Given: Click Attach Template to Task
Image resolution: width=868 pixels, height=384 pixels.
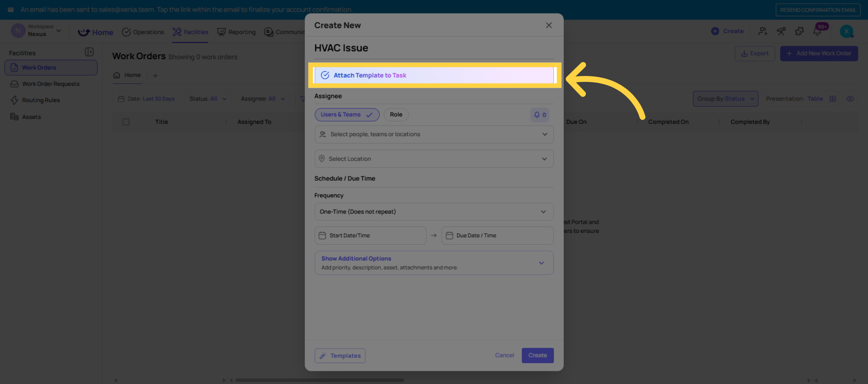Looking at the screenshot, I should click(434, 75).
